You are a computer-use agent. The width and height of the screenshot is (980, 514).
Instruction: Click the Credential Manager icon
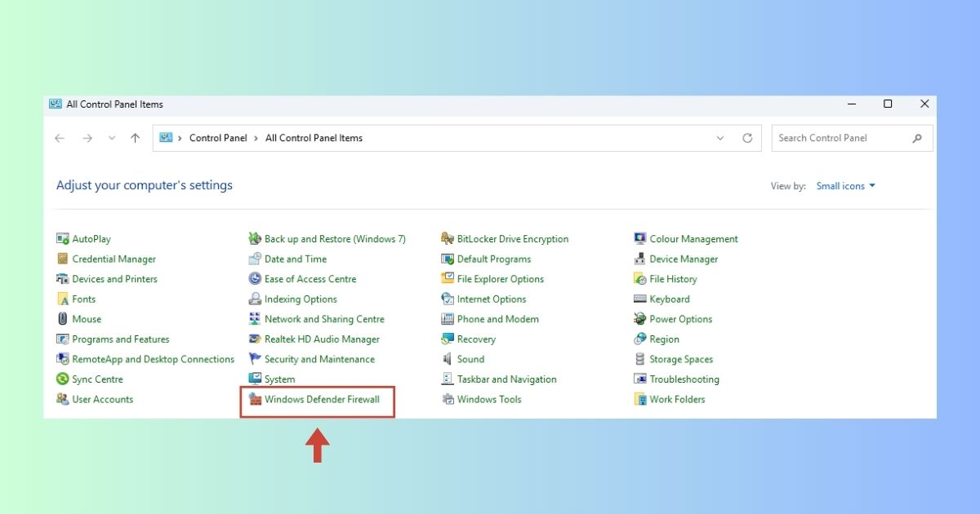(62, 259)
